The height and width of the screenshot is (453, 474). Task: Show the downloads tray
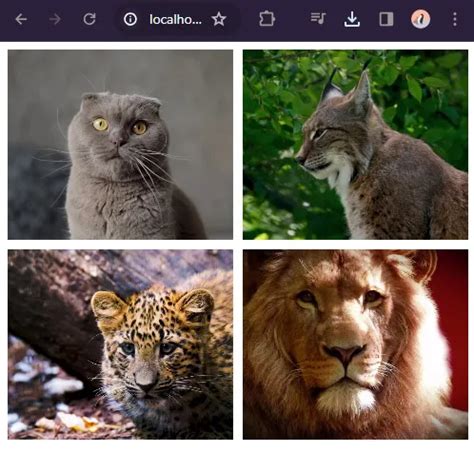[x=352, y=19]
